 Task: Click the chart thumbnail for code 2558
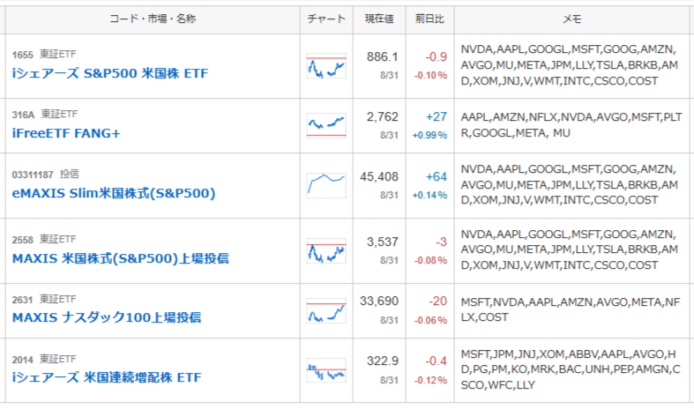(x=326, y=251)
